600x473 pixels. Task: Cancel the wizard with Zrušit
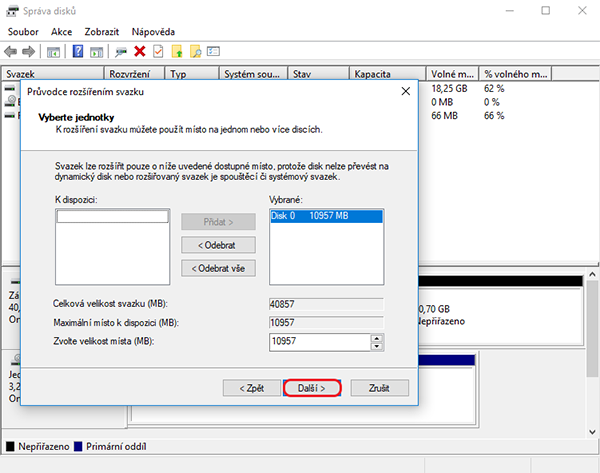[x=379, y=387]
